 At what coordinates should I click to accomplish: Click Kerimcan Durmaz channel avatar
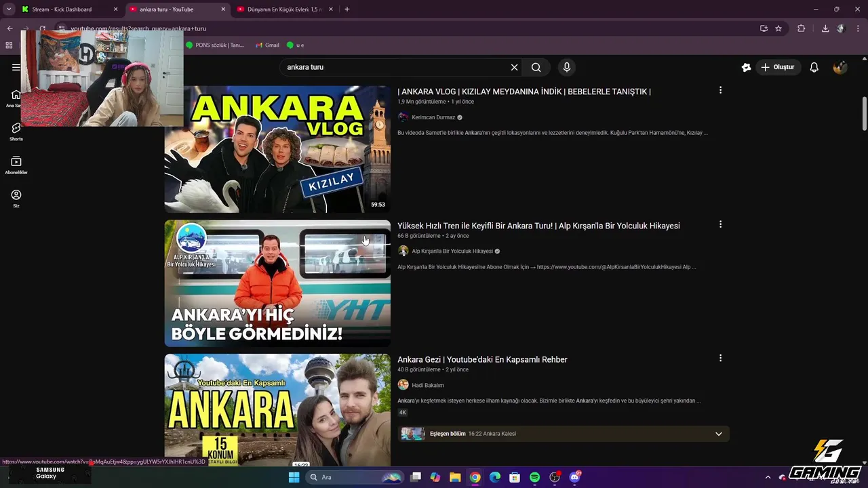click(403, 117)
